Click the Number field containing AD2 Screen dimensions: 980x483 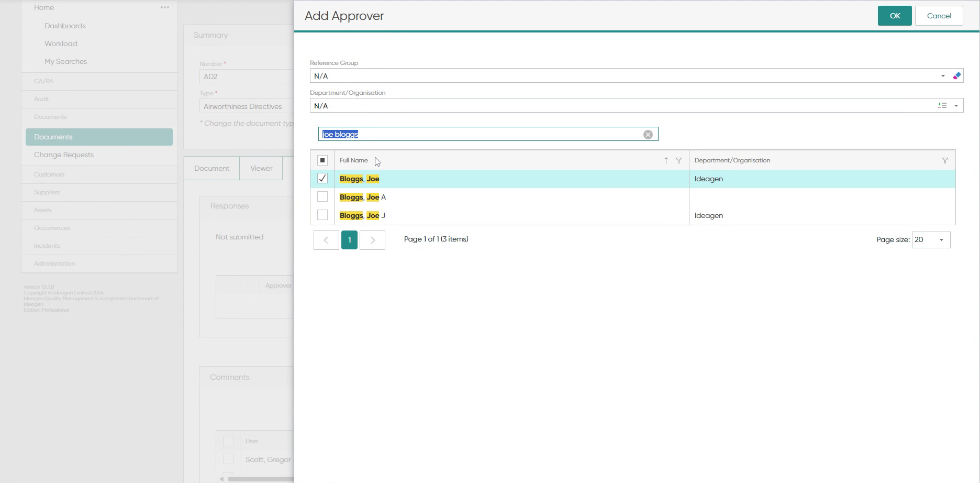click(x=246, y=76)
